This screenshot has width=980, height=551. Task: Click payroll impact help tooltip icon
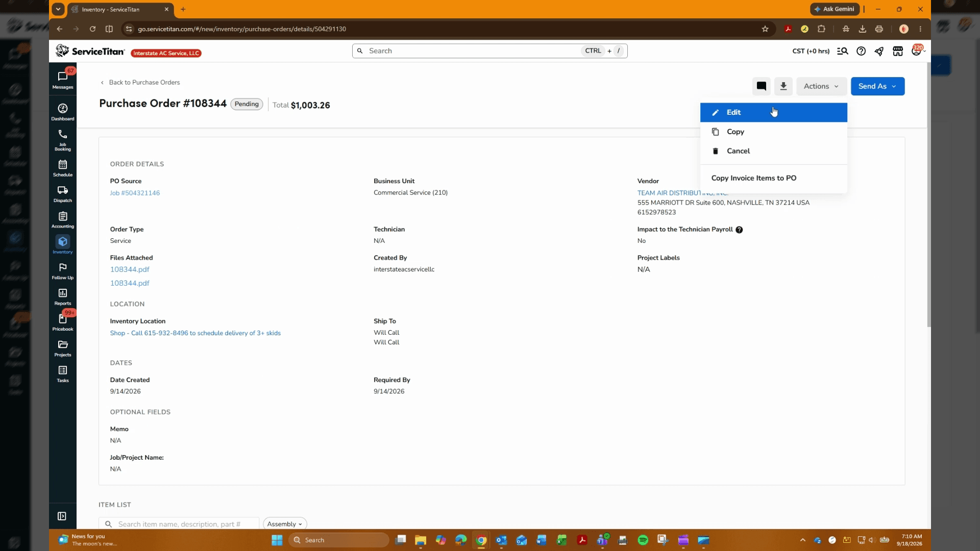click(x=739, y=230)
